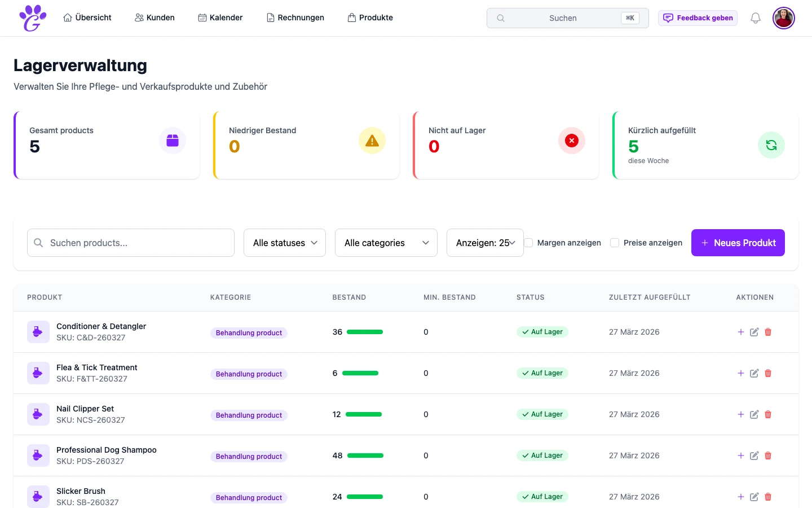Delete the Conditioner & Detangler product
This screenshot has height=508, width=812.
coord(767,332)
